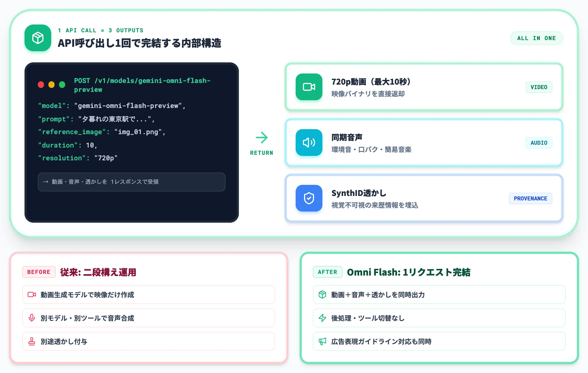Viewport: 588px width, 373px height.
Task: Click the ALL IN ONE badge
Action: click(x=536, y=38)
